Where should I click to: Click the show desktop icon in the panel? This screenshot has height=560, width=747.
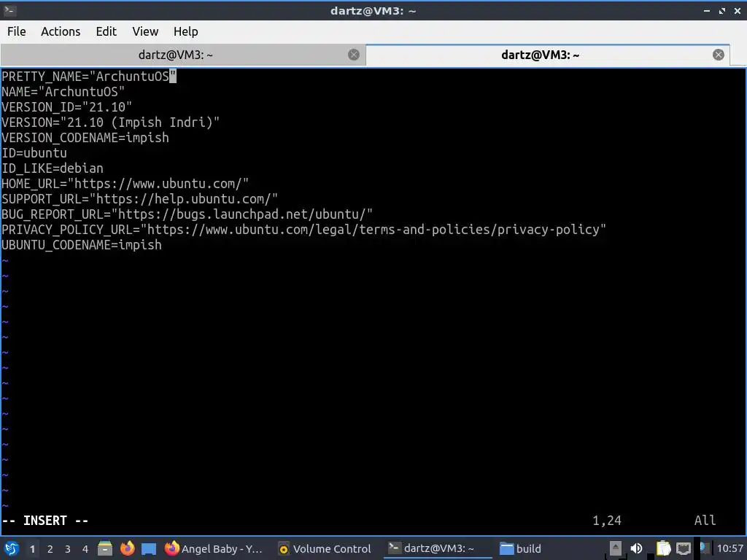tap(149, 549)
